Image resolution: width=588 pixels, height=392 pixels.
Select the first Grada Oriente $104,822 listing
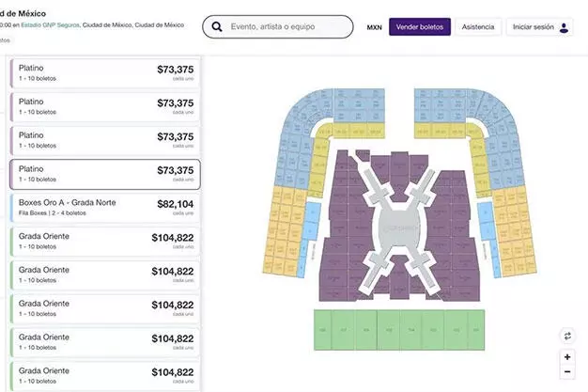point(103,242)
